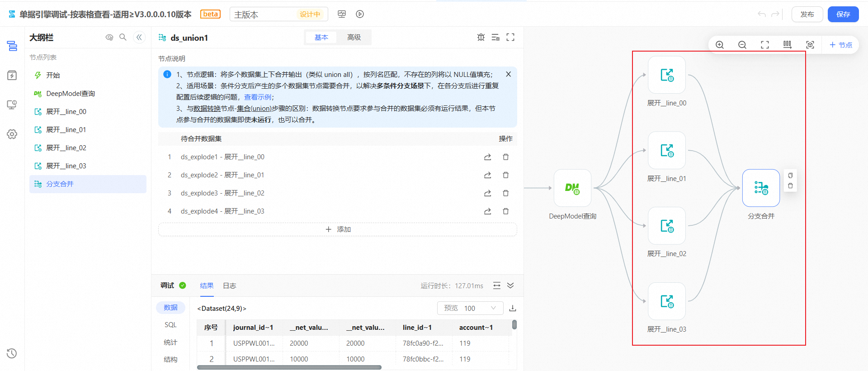Collapse the outline panel
This screenshot has height=371, width=868.
[x=139, y=38]
